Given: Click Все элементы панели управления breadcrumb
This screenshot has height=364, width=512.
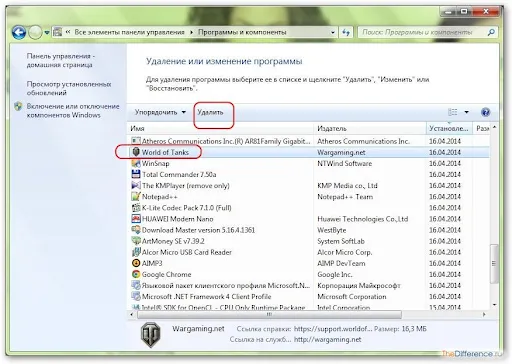Looking at the screenshot, I should point(129,32).
